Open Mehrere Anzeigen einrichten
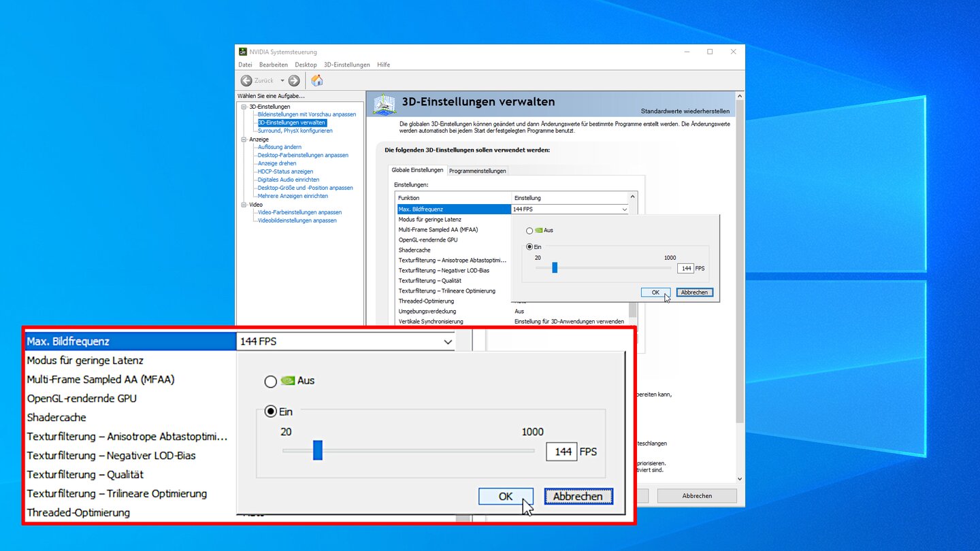 click(x=293, y=196)
